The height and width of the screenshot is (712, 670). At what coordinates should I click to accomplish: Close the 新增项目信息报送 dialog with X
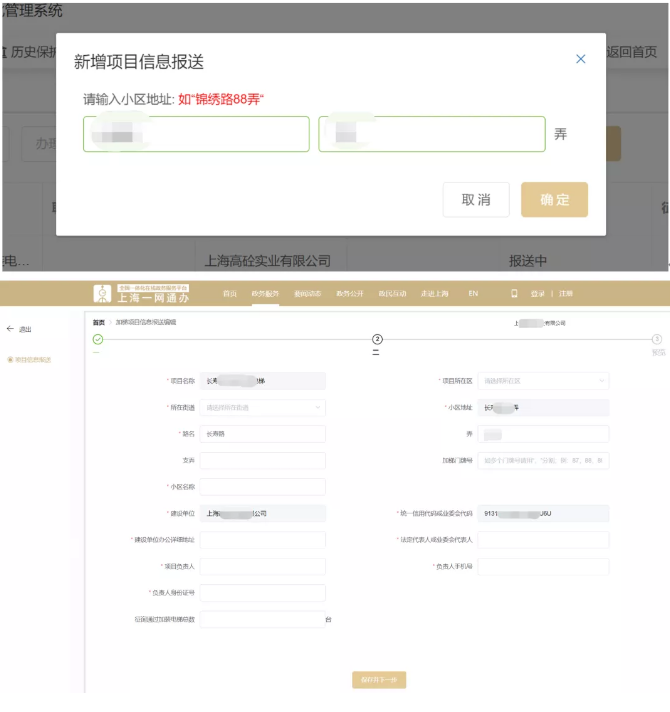(x=581, y=60)
